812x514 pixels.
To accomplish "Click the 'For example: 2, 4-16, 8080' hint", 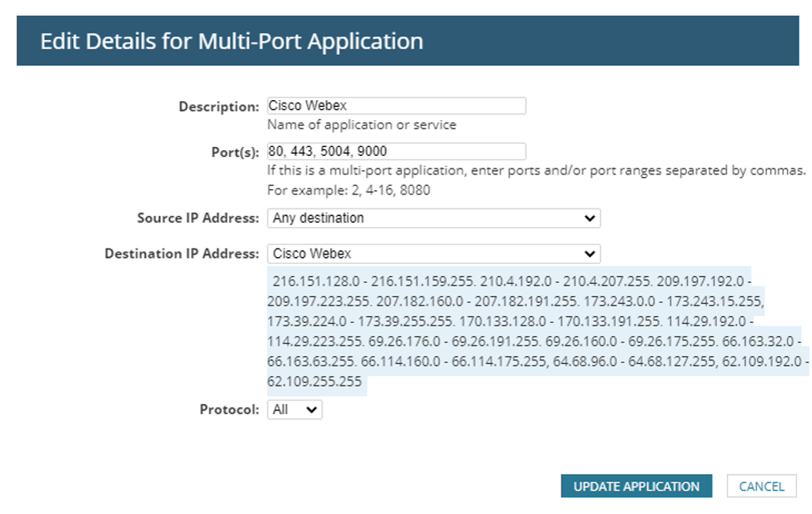I will click(348, 190).
